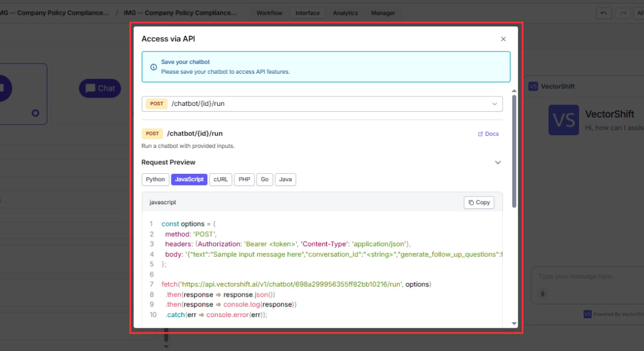Open the Docs link
The width and height of the screenshot is (644, 351).
pos(488,134)
